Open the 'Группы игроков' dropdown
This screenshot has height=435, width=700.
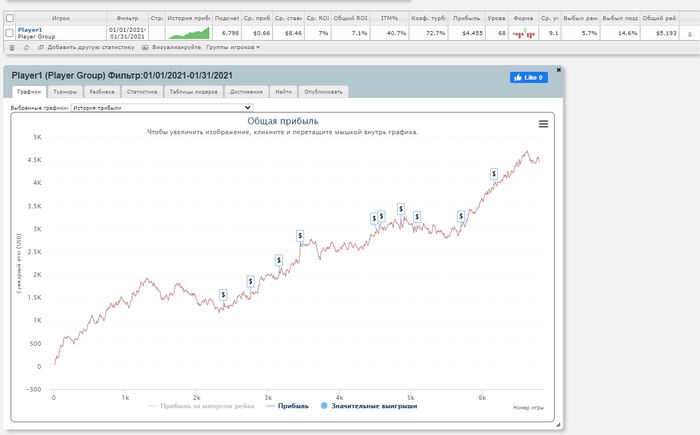tap(233, 47)
